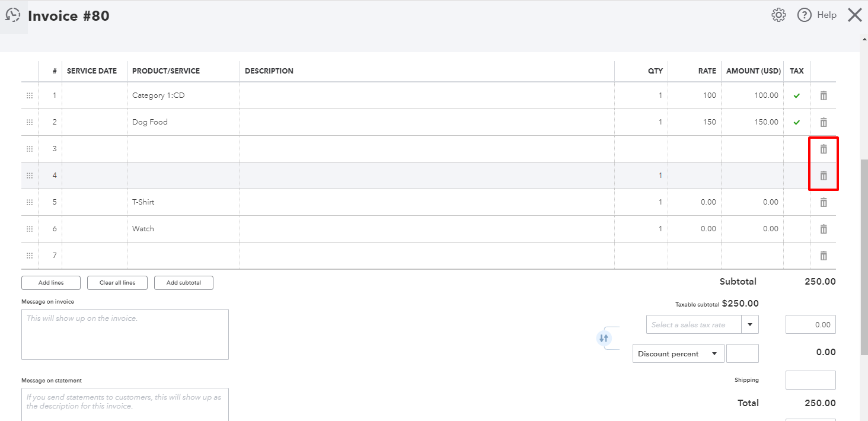Click the Shipping amount field

pyautogui.click(x=810, y=380)
